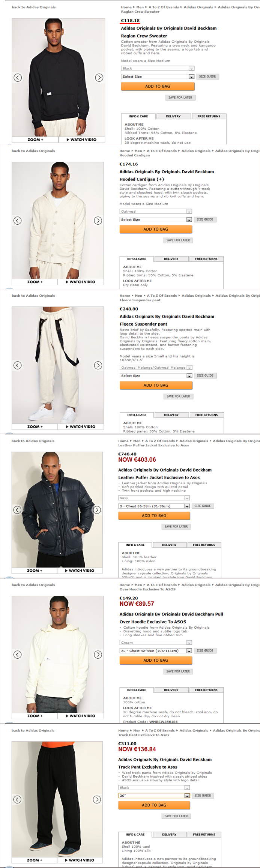Save Fleece Suspender pant for later

click(x=178, y=396)
